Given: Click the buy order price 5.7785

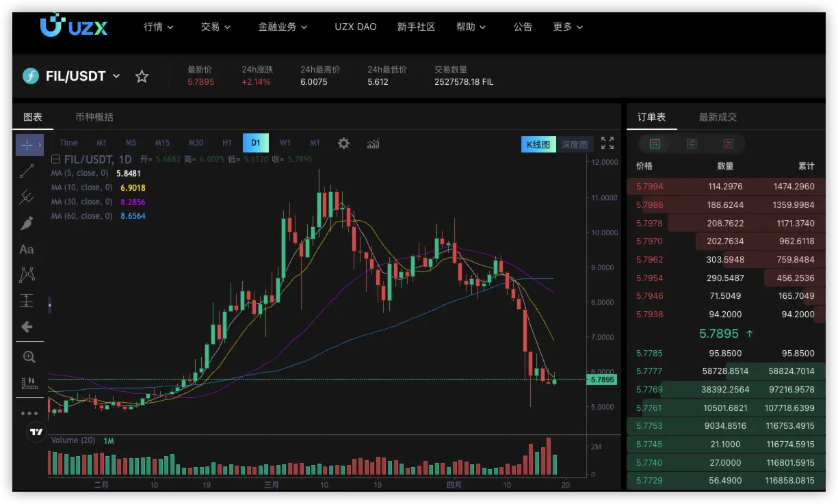Looking at the screenshot, I should point(649,354).
